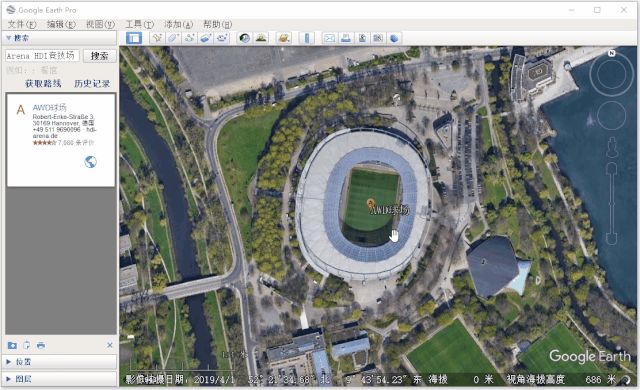The width and height of the screenshot is (640, 390).
Task: Click the rating stars 7,680 条评价
Action: click(x=63, y=143)
